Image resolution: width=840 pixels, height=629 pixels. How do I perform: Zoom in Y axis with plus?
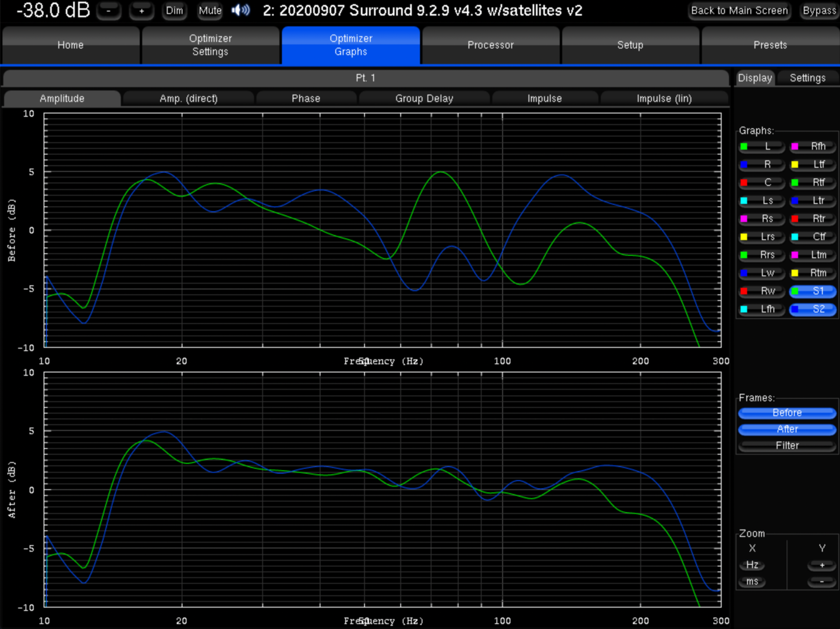(822, 565)
